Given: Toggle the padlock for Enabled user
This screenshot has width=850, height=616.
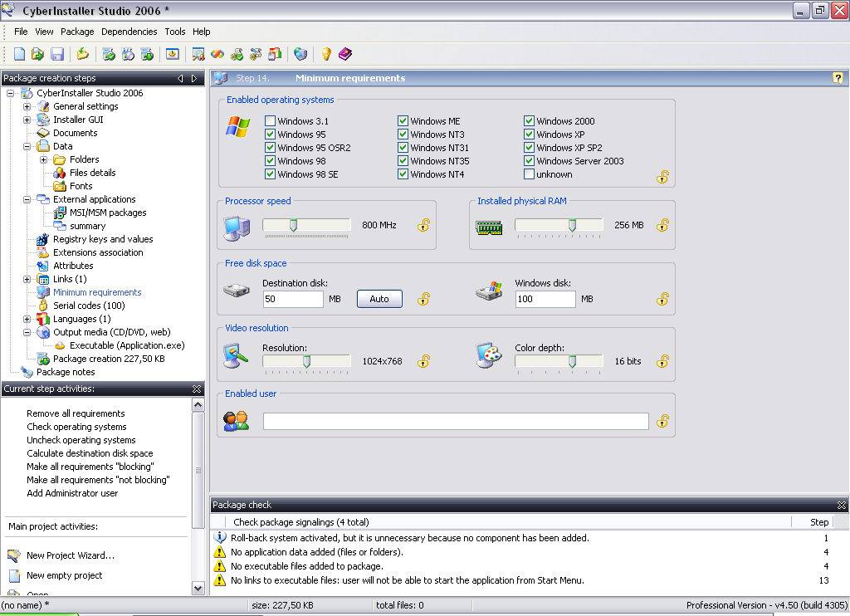Looking at the screenshot, I should (x=662, y=421).
